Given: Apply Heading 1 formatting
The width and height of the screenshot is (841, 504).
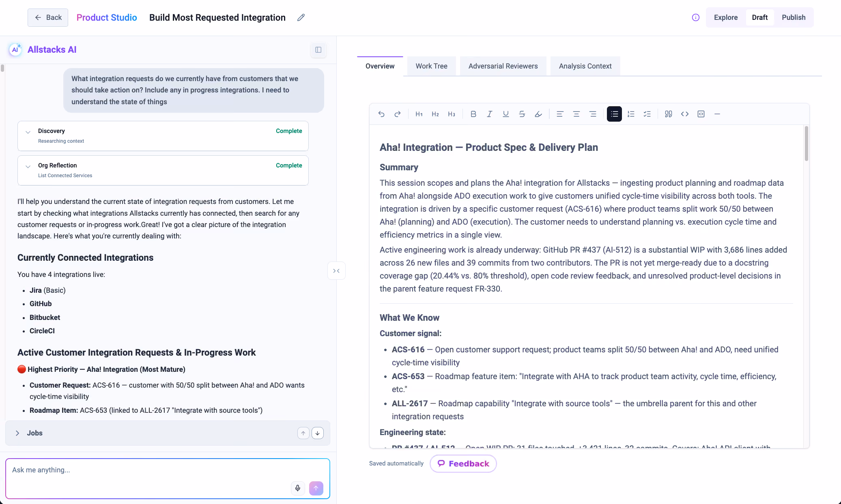Looking at the screenshot, I should coord(419,114).
